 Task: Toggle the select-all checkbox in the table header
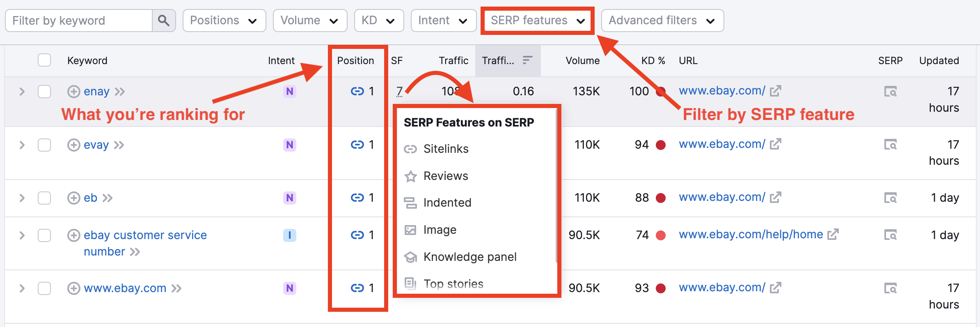point(44,60)
